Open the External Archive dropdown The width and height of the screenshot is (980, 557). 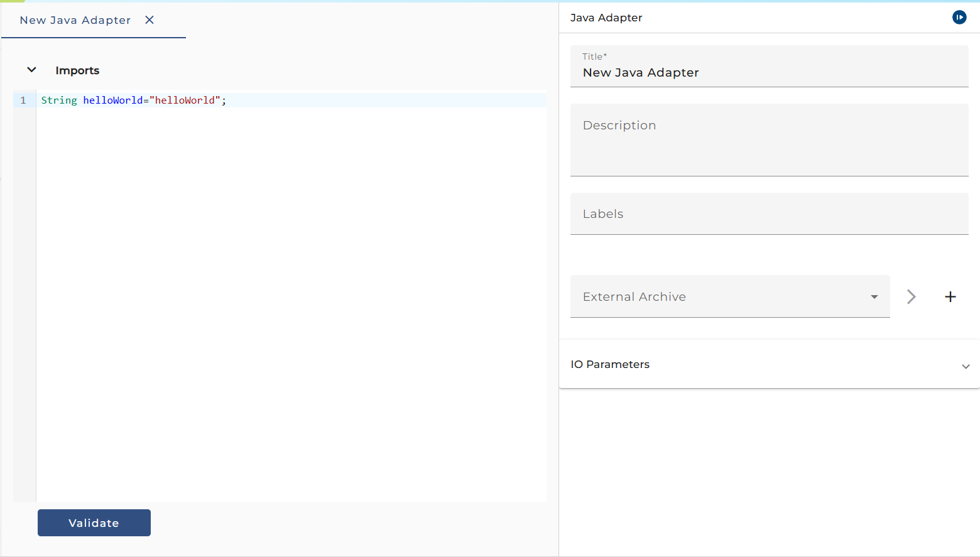point(730,296)
